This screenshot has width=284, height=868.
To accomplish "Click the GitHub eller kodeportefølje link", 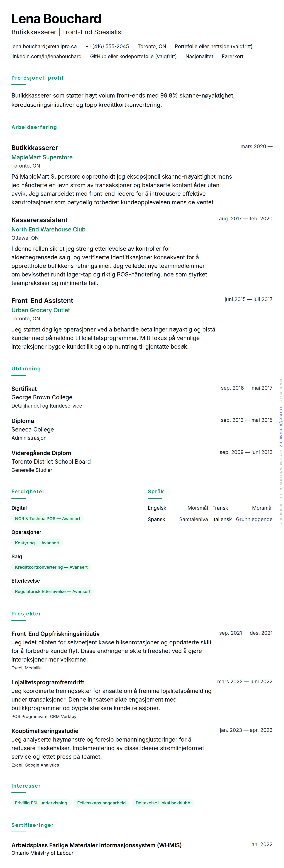I will 133,57.
